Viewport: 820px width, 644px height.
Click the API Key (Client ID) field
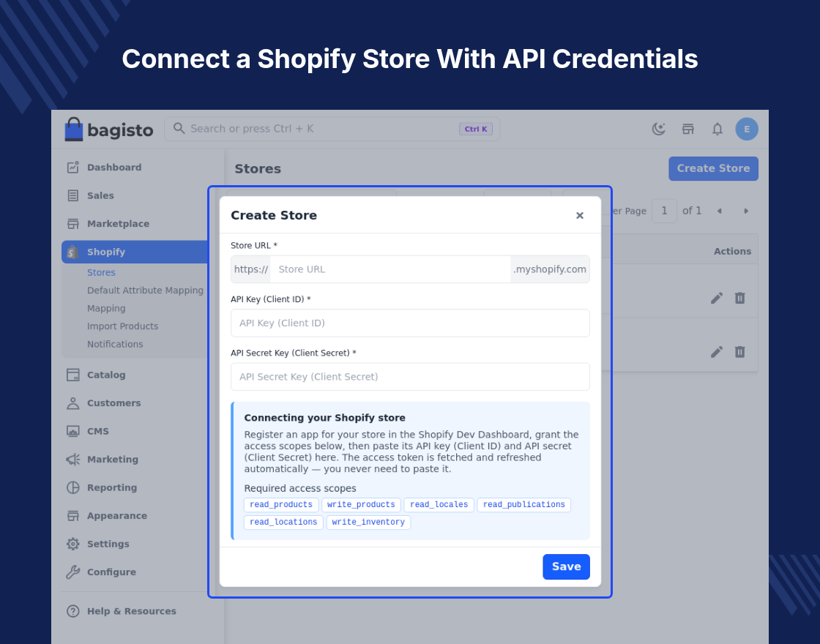pos(410,323)
